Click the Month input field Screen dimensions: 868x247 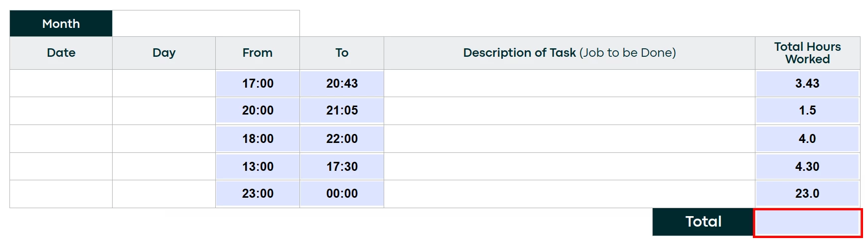[206, 23]
